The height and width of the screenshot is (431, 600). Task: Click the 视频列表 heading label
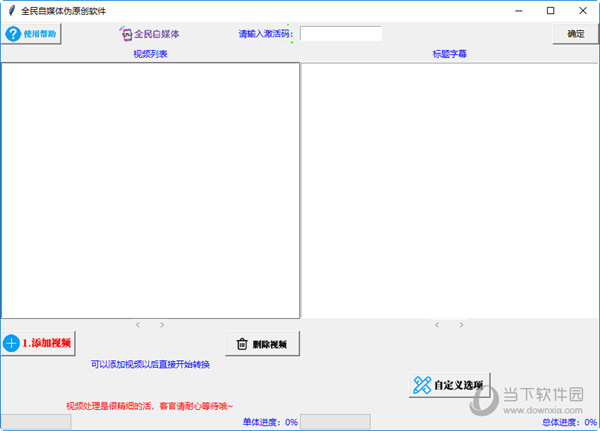pyautogui.click(x=150, y=54)
